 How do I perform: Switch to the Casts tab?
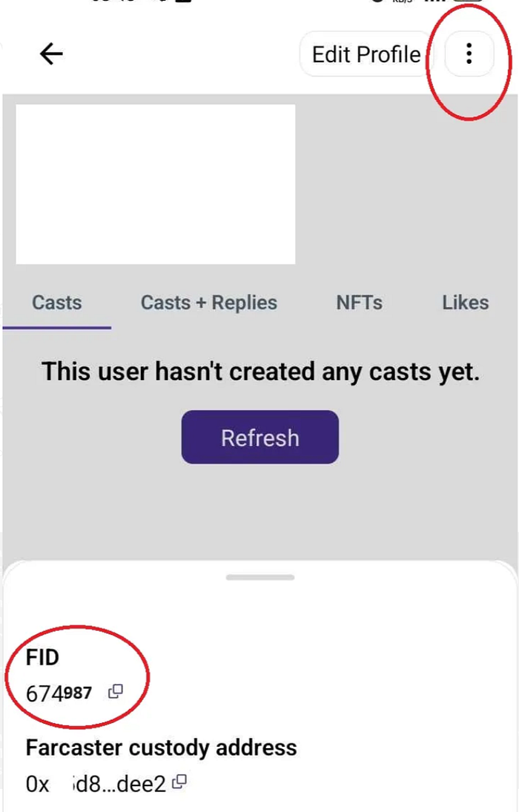pos(57,303)
